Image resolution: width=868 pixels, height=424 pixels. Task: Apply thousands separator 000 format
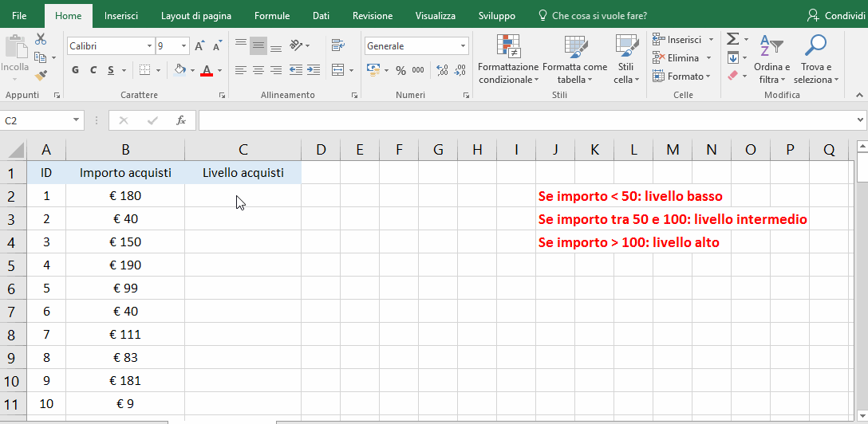point(418,70)
